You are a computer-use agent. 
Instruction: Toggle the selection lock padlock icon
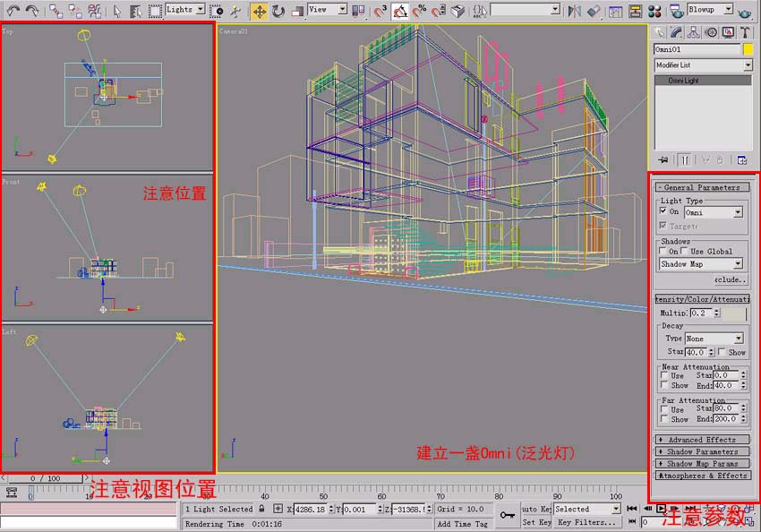[x=261, y=509]
